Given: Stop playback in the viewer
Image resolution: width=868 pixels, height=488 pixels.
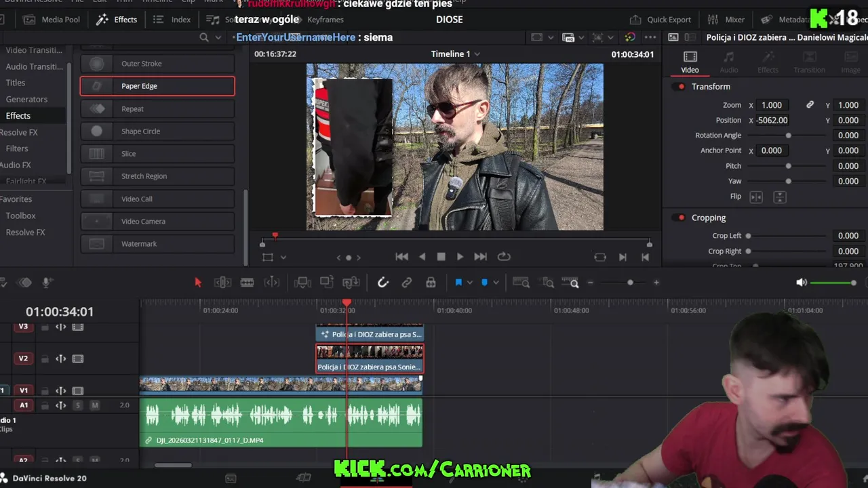Looking at the screenshot, I should (x=441, y=257).
